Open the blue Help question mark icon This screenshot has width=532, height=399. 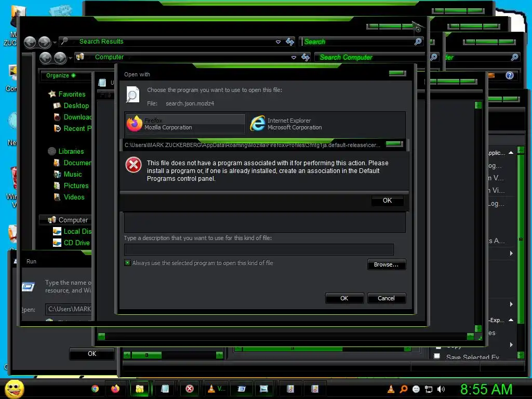pos(510,76)
